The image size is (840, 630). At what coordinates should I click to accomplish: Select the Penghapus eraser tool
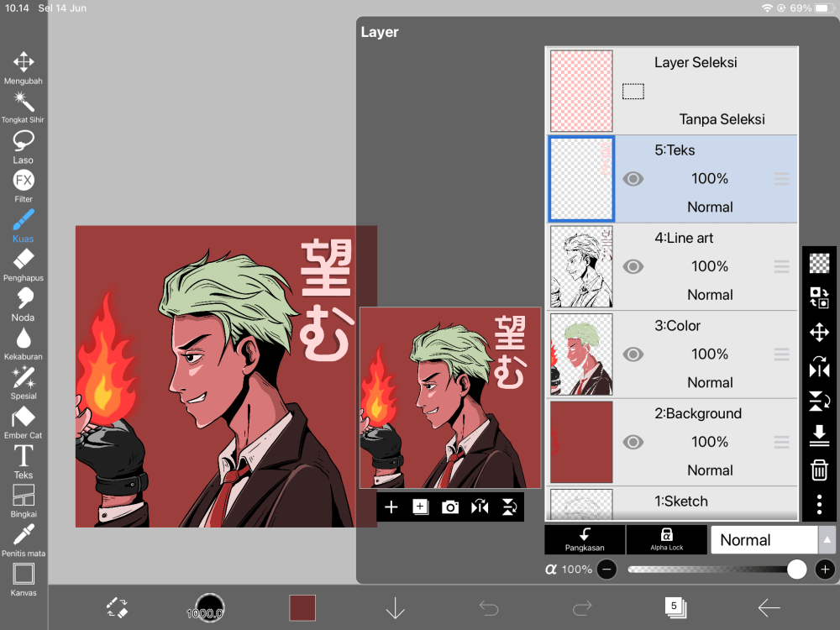(x=23, y=265)
